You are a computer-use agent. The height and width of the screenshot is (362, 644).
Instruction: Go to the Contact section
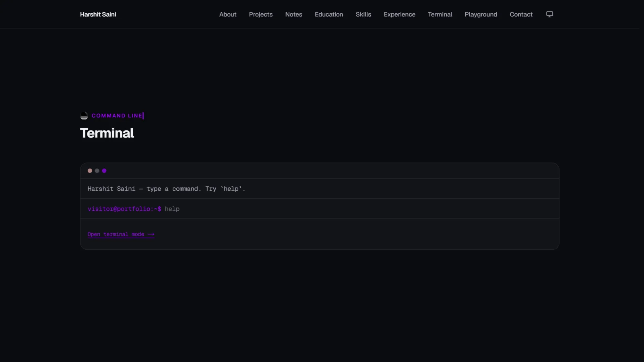[x=521, y=14]
